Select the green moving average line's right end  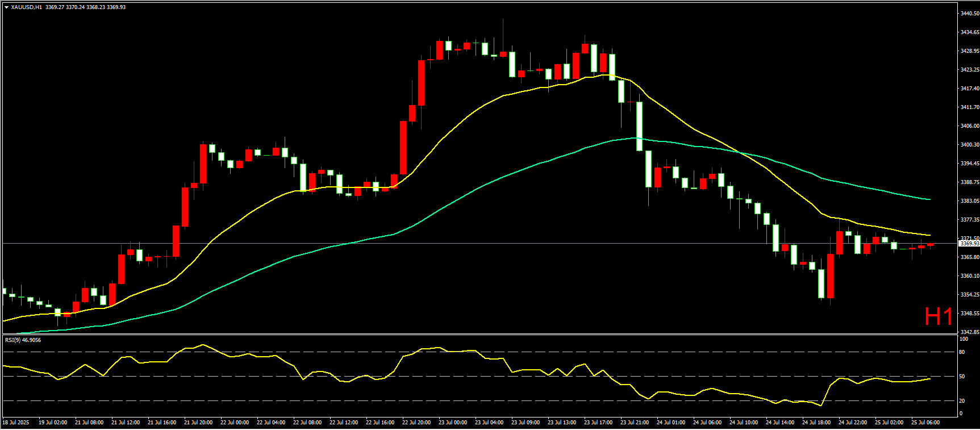(929, 199)
